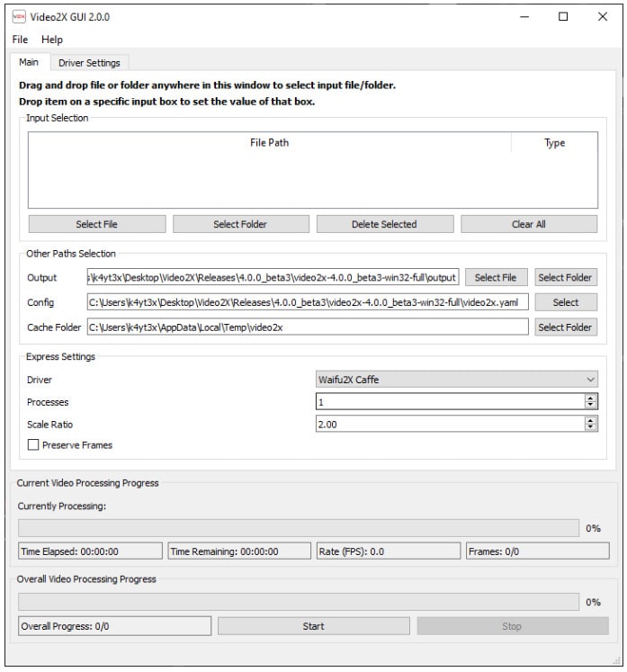Click the current video progress bar
Viewport: 627px width, 672px height.
pyautogui.click(x=299, y=528)
